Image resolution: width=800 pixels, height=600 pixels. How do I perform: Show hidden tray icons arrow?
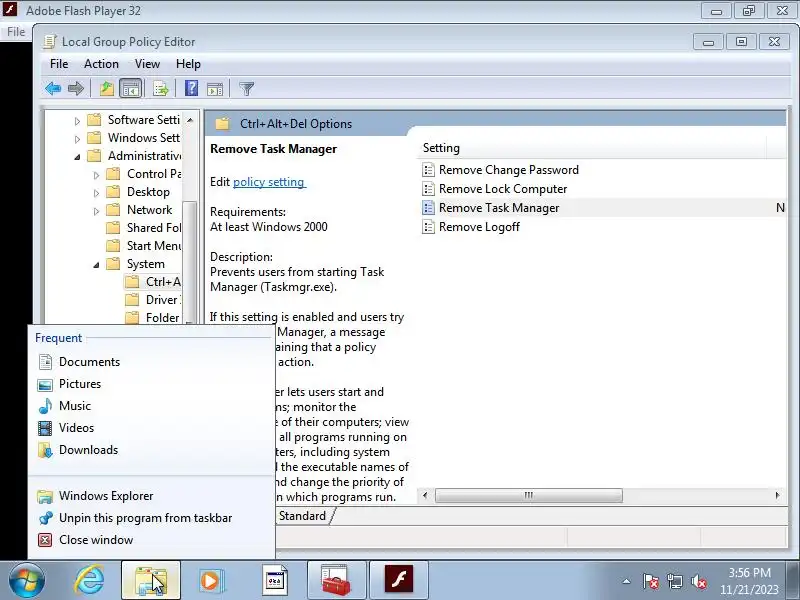pyautogui.click(x=627, y=581)
